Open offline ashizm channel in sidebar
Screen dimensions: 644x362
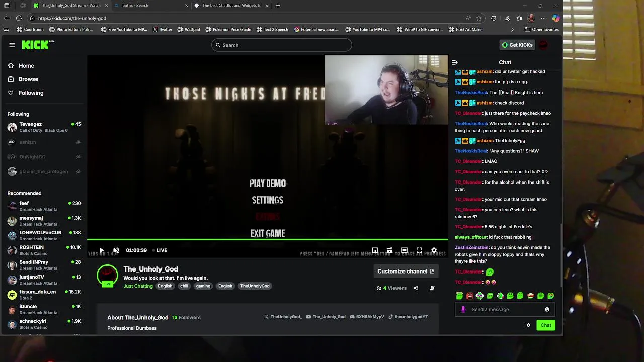point(44,142)
